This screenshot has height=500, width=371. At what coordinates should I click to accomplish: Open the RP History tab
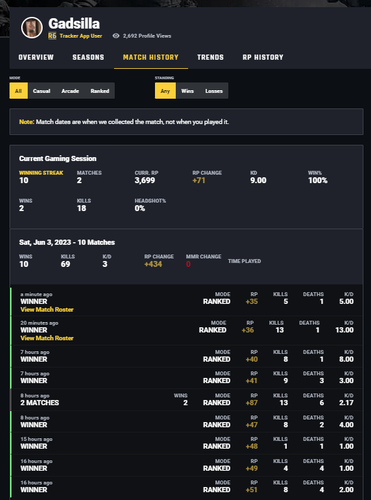click(x=263, y=57)
